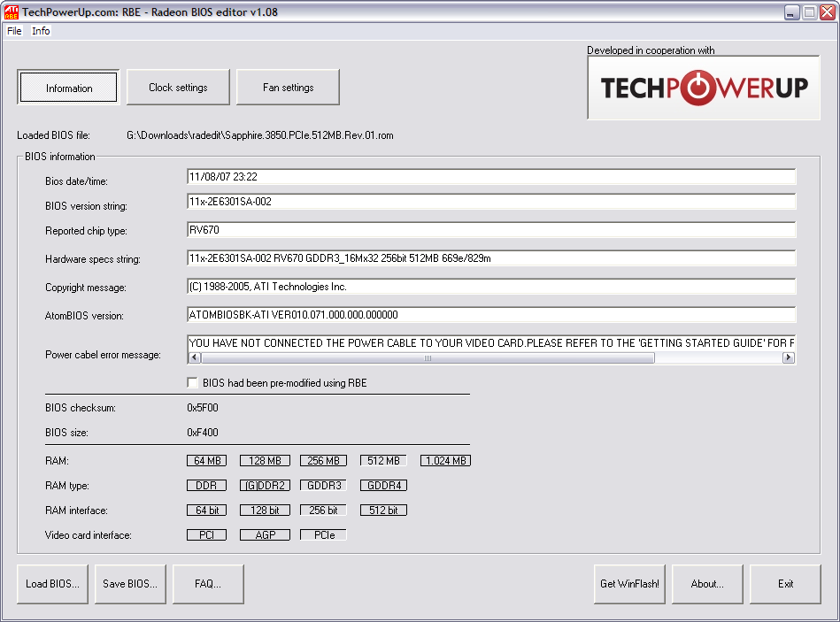Click the Get WinFlash! button
This screenshot has width=840, height=622.
[x=629, y=584]
